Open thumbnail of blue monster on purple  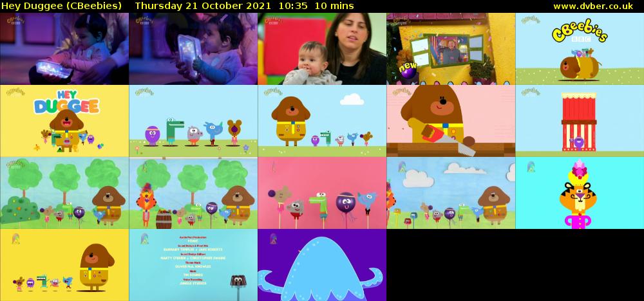[322, 265]
